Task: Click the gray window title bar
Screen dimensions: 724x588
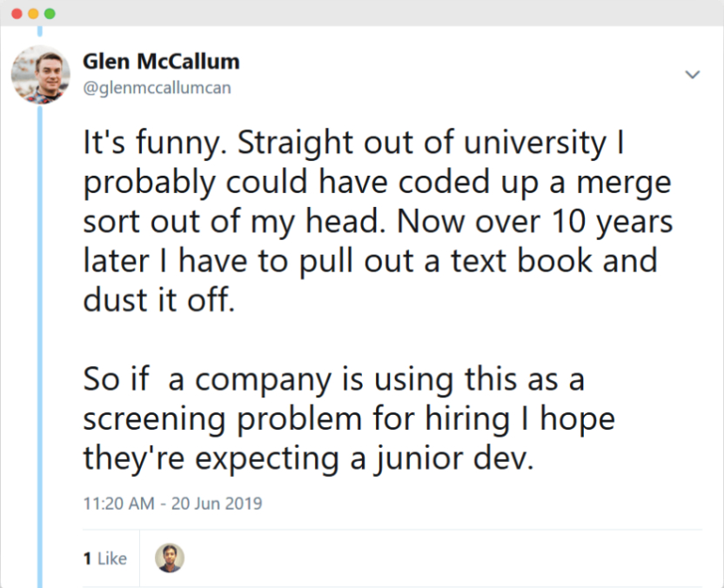Action: pyautogui.click(x=362, y=13)
